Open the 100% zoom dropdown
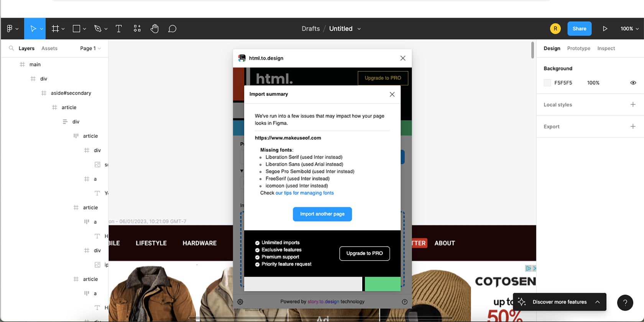The height and width of the screenshot is (322, 644). click(x=629, y=29)
